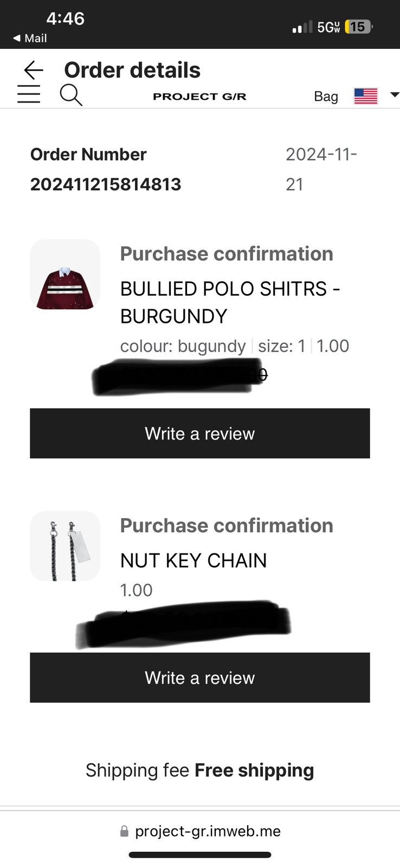Tap the project-gr.imweb.me address bar
The width and height of the screenshot is (400, 868).
coord(200,831)
